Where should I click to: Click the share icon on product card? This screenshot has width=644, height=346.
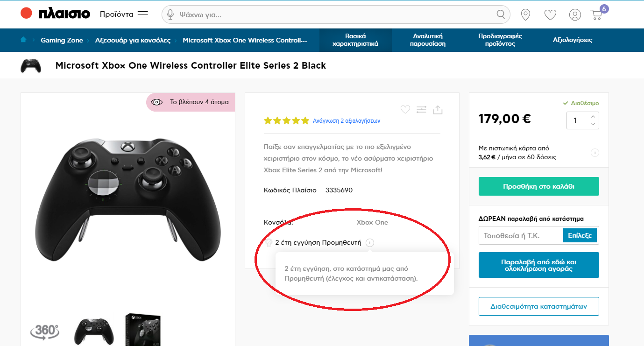coord(438,110)
